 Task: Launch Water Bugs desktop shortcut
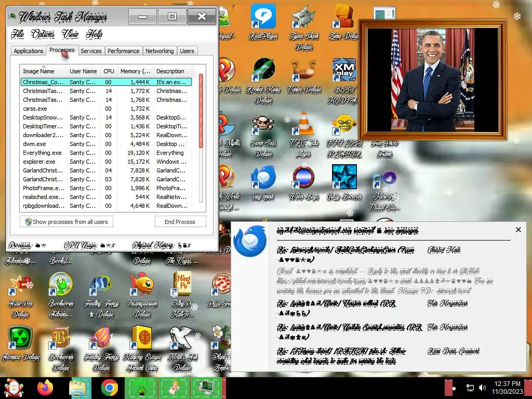[304, 182]
